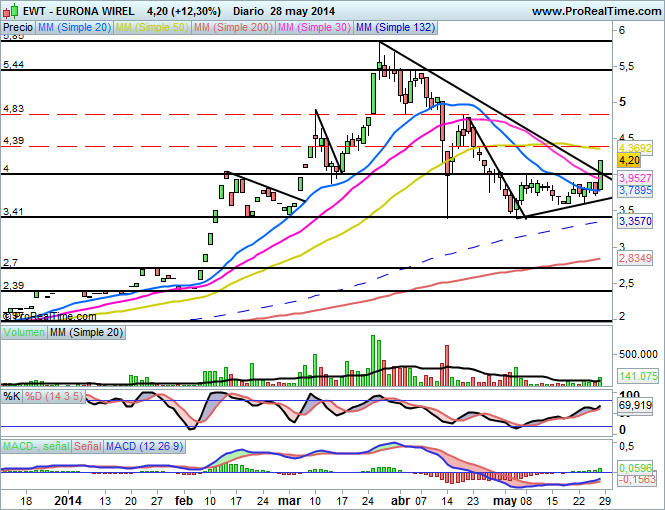665x510 pixels.
Task: Click the %K stochastic label
Action: tap(11, 397)
